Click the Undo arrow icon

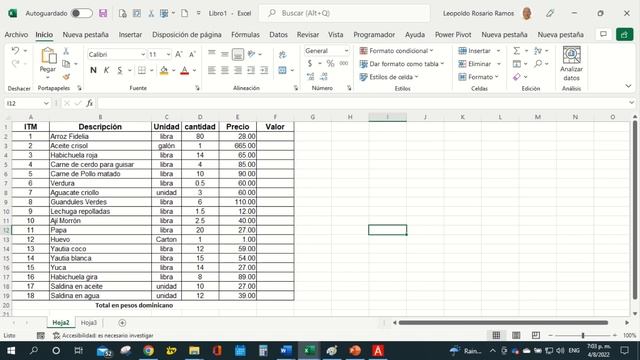point(16,51)
